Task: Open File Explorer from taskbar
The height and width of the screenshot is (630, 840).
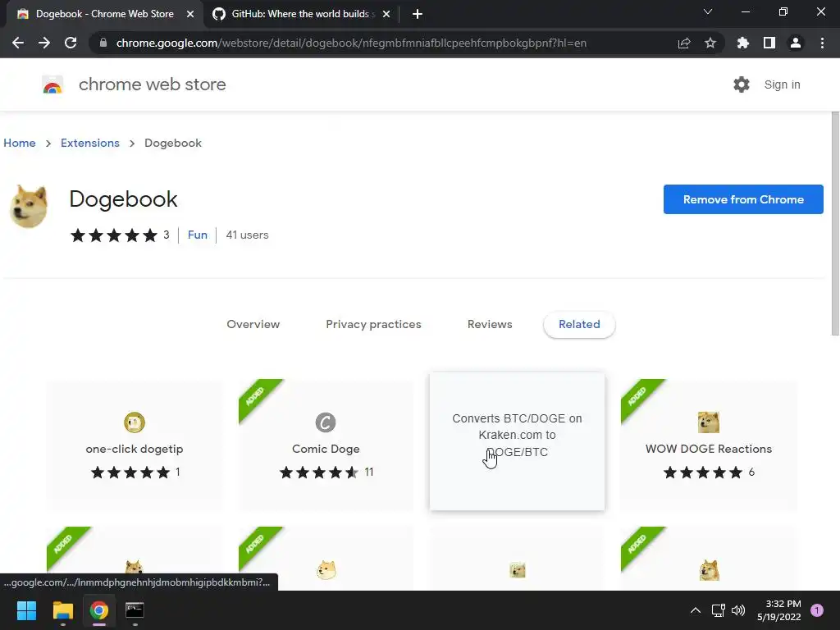Action: click(62, 610)
